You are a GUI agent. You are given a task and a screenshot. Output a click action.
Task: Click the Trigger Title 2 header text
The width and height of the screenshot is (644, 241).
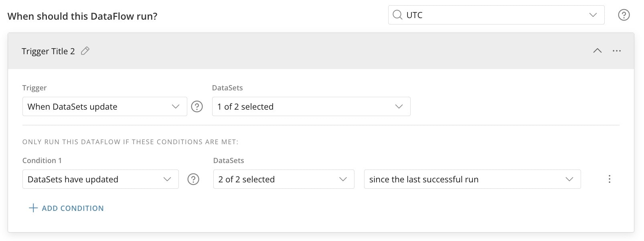pos(48,51)
